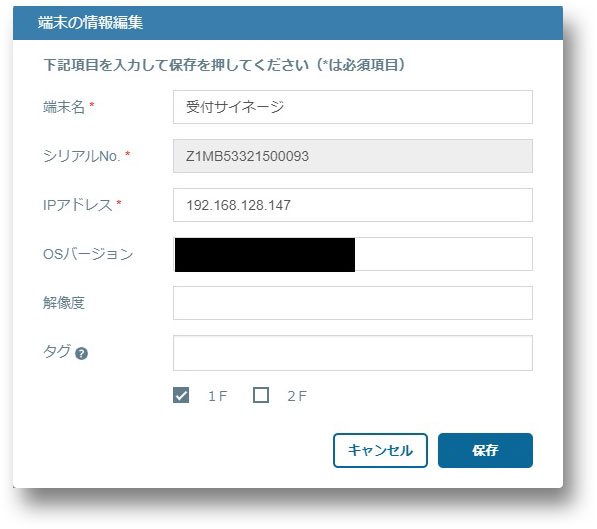Click into the OSバージョン field
Screen dimensions: 597x529
tap(353, 254)
